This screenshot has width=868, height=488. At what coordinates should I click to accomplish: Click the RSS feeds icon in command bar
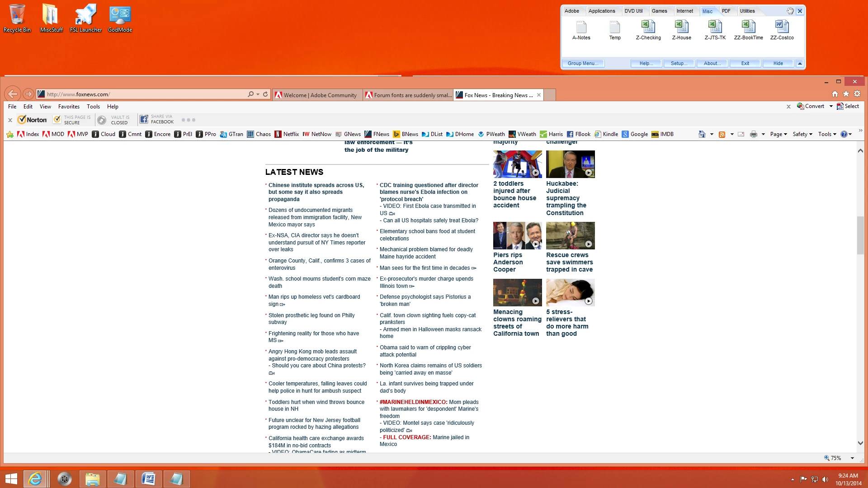pyautogui.click(x=722, y=134)
